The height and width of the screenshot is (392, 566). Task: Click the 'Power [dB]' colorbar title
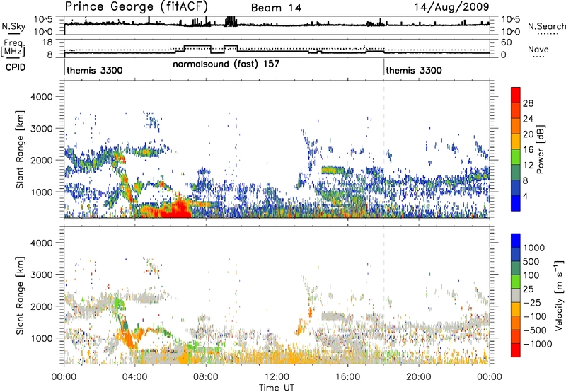pos(541,149)
